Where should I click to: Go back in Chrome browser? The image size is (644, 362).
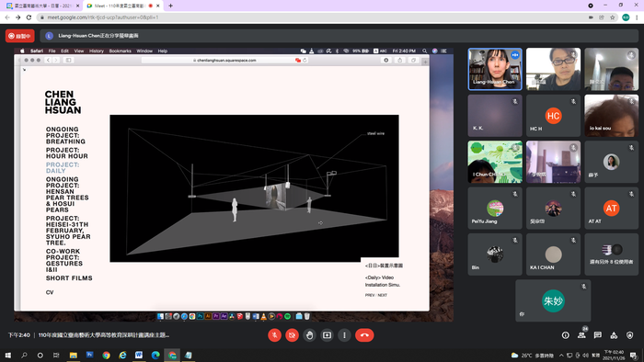point(7,17)
